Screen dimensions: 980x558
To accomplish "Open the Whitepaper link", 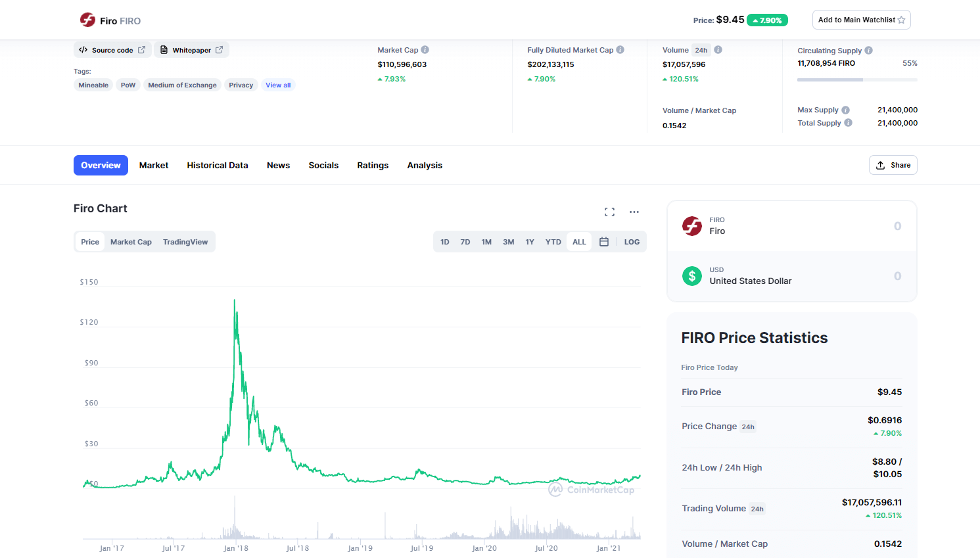I will point(191,49).
